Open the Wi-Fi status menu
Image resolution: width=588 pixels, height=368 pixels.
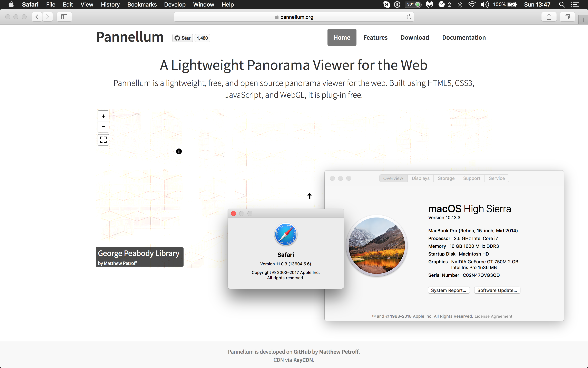tap(472, 4)
